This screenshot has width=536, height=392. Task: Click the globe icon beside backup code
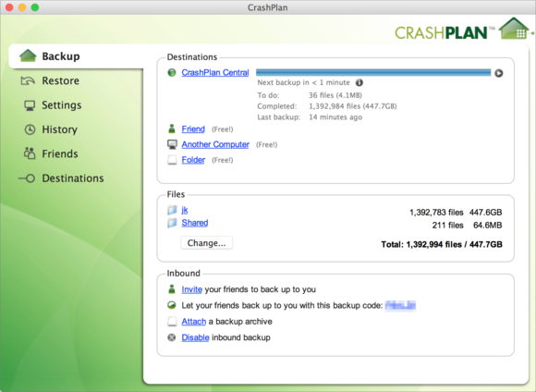pyautogui.click(x=172, y=305)
